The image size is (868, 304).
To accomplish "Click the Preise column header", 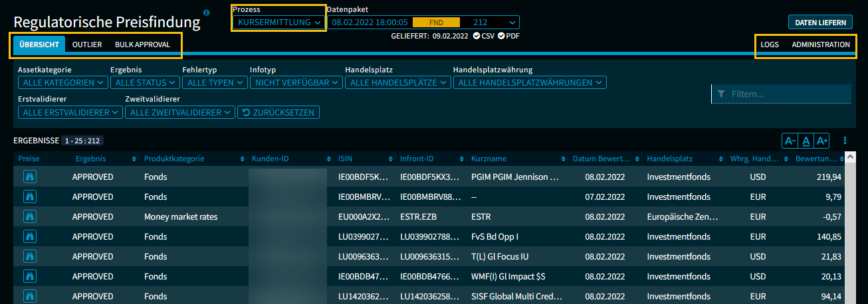I will click(29, 159).
